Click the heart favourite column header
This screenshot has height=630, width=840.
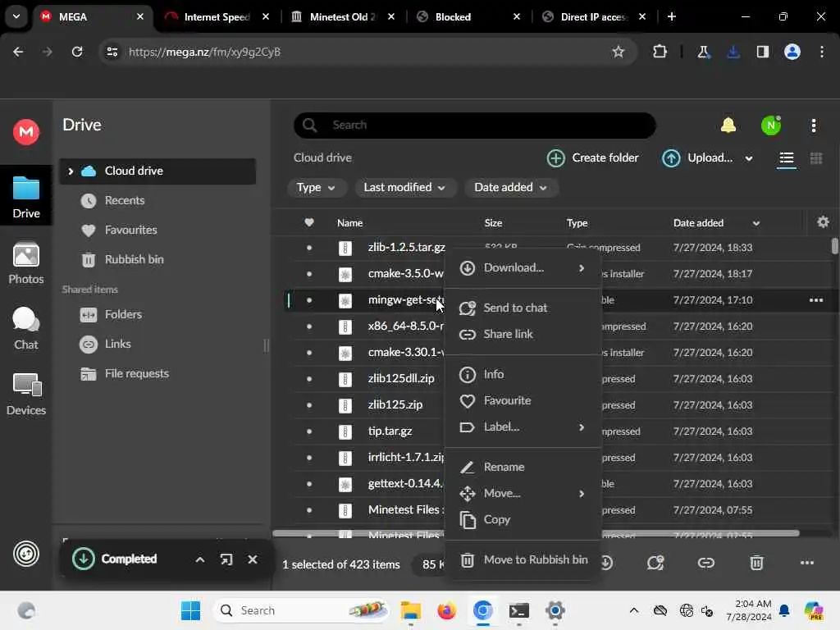(309, 222)
